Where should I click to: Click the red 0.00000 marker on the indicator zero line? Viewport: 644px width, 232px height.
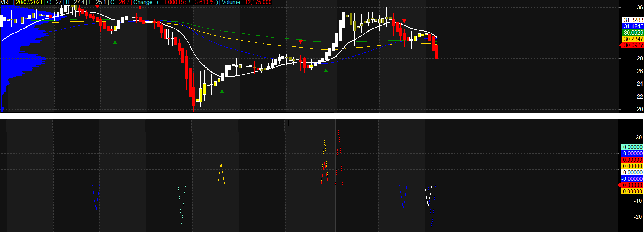pos(632,185)
